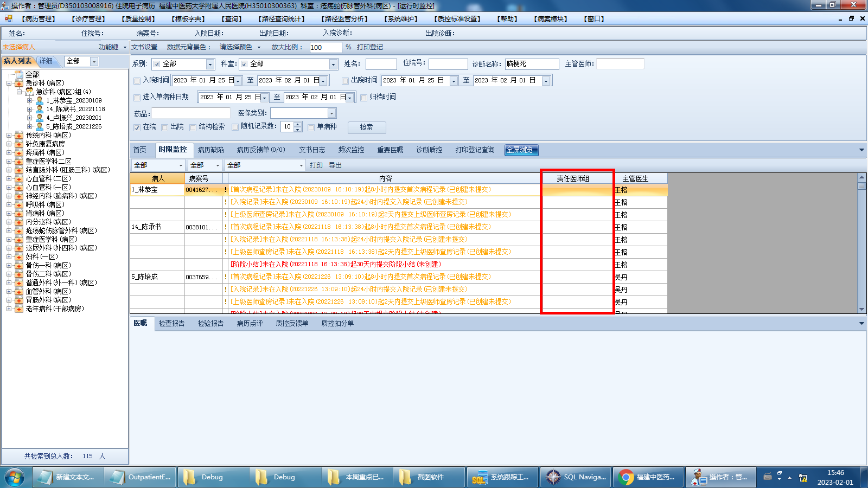
Task: Open the 检查报告 tab
Action: tap(171, 323)
